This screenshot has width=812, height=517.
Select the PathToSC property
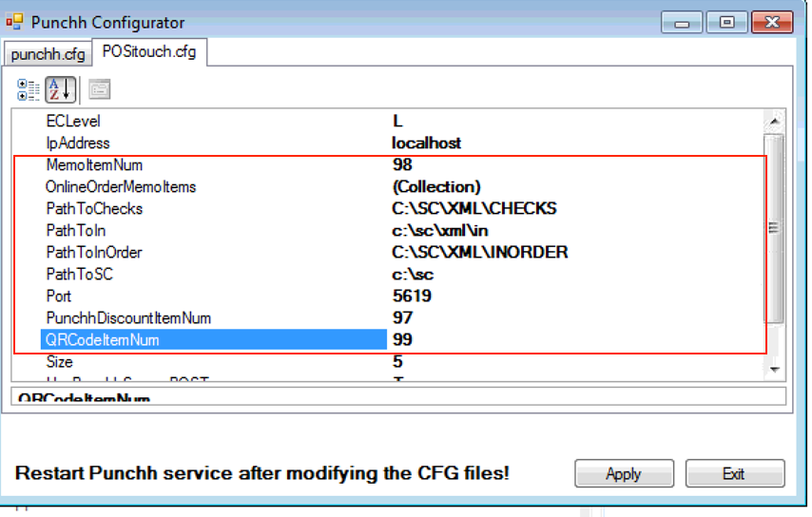79,275
